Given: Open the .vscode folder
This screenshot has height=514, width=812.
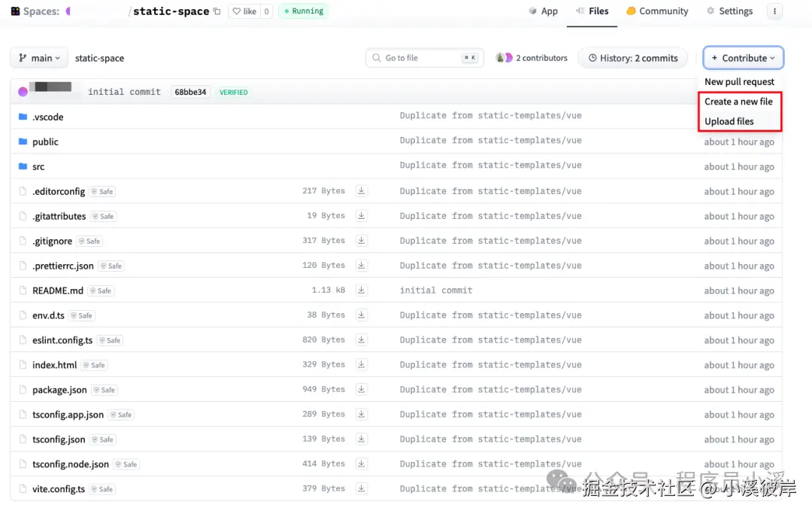Looking at the screenshot, I should [x=47, y=117].
